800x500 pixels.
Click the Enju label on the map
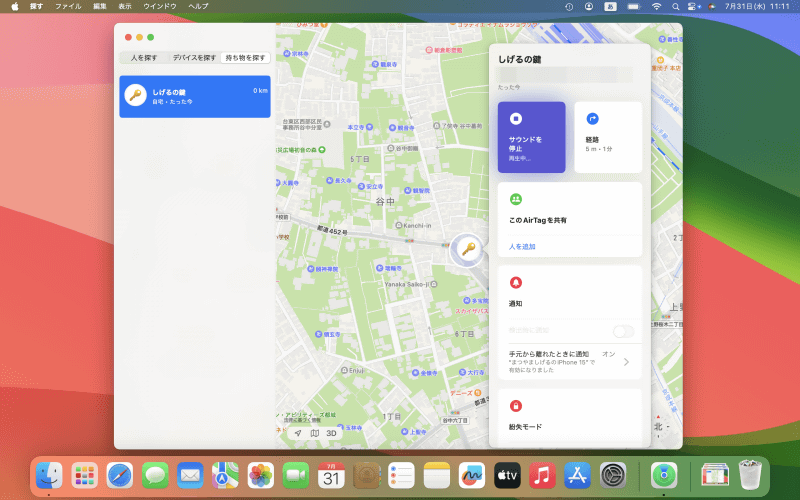coord(356,370)
